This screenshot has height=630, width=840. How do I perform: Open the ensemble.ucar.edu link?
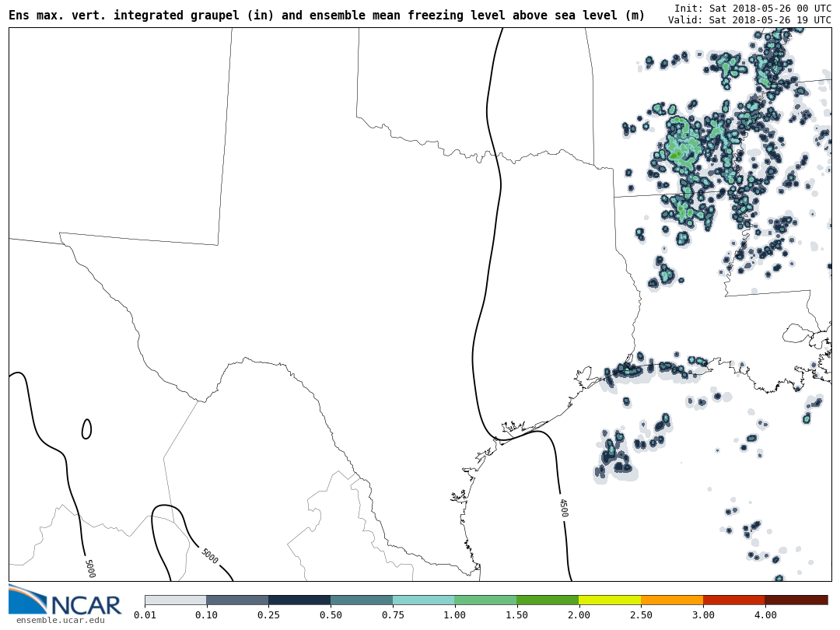(x=60, y=620)
